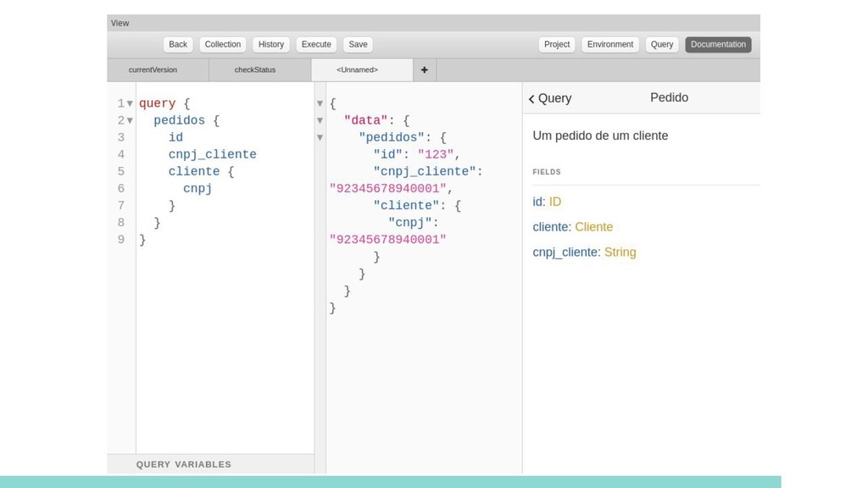Open the Cliente type link in fields
Viewport: 868px width, 488px height.
[593, 227]
